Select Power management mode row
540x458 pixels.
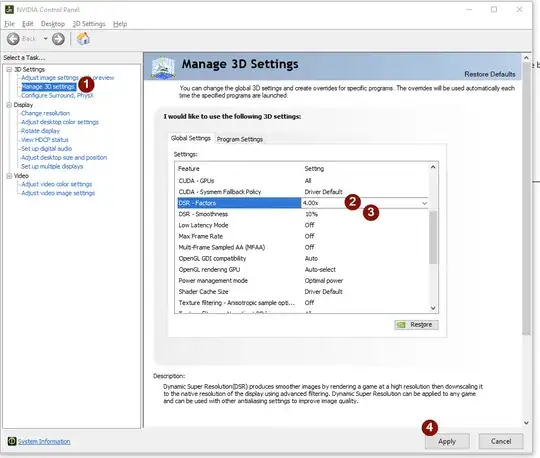(302, 281)
